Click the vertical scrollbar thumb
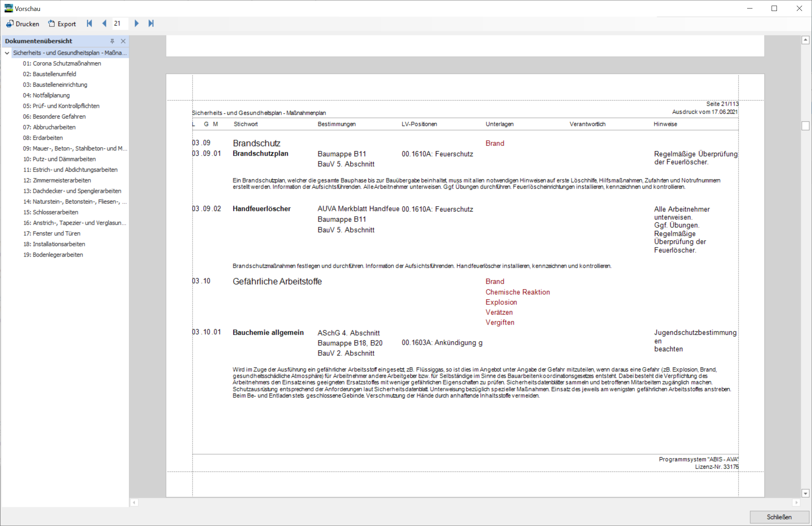Screen dimensions: 812x526 pos(805,126)
